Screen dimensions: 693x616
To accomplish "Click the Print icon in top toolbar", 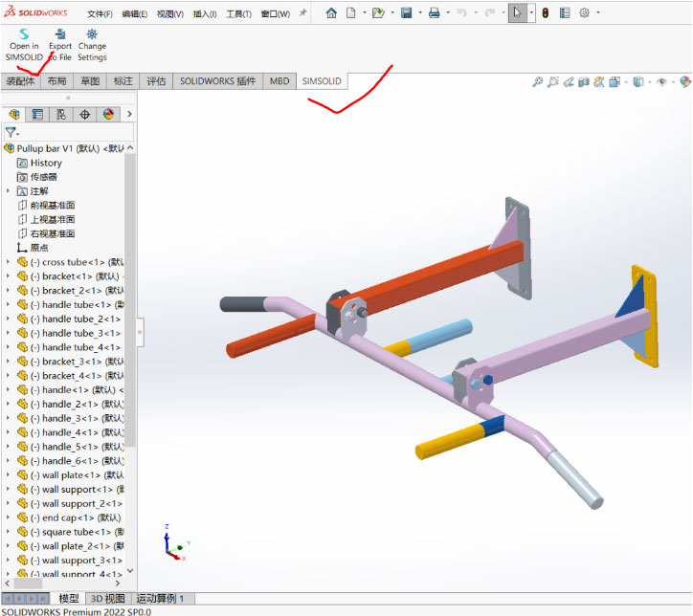I will click(x=434, y=13).
